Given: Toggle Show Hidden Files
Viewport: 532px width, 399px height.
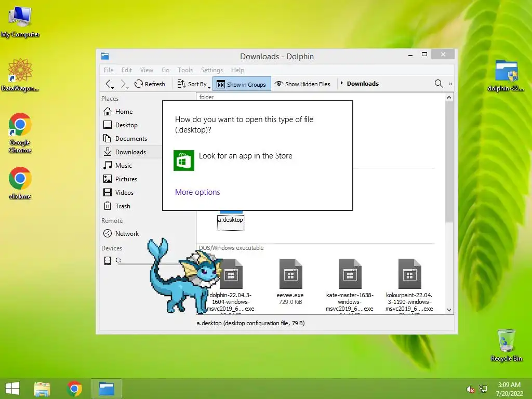Looking at the screenshot, I should [x=302, y=84].
